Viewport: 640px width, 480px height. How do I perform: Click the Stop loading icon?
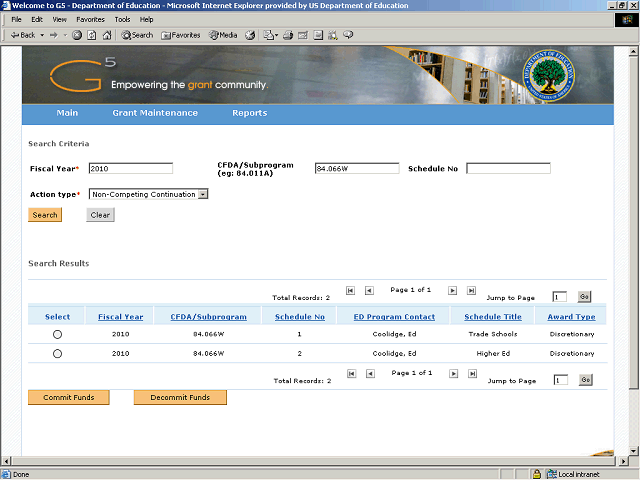click(77, 35)
